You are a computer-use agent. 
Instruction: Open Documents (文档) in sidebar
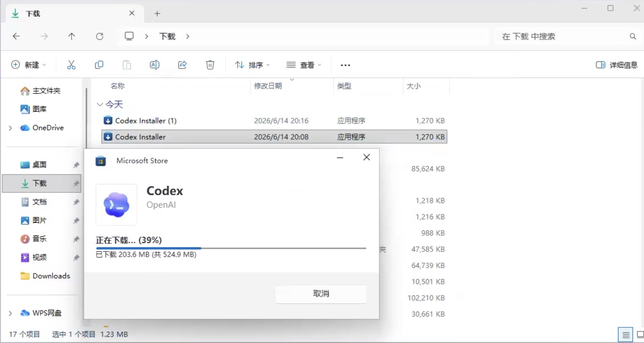(x=34, y=202)
